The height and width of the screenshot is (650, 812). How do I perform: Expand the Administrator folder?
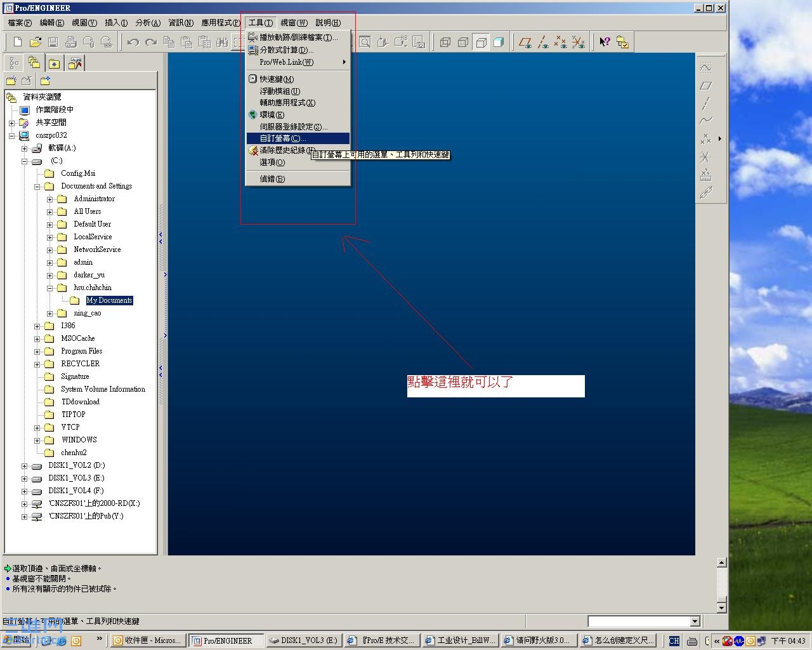49,199
